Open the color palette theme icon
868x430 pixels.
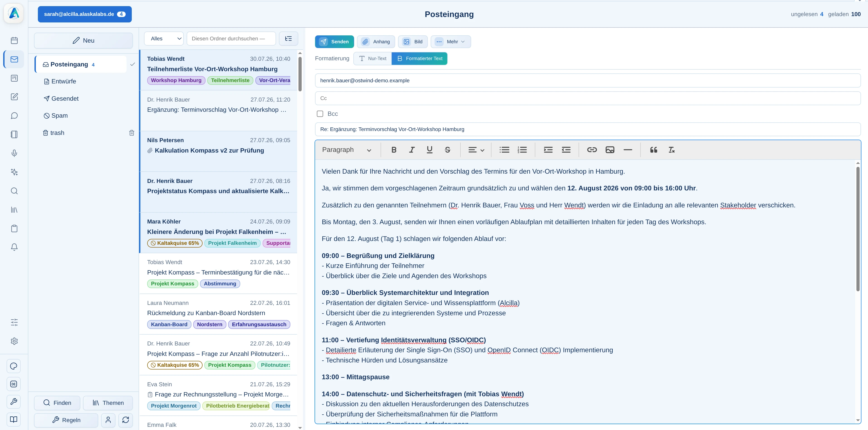[14, 366]
